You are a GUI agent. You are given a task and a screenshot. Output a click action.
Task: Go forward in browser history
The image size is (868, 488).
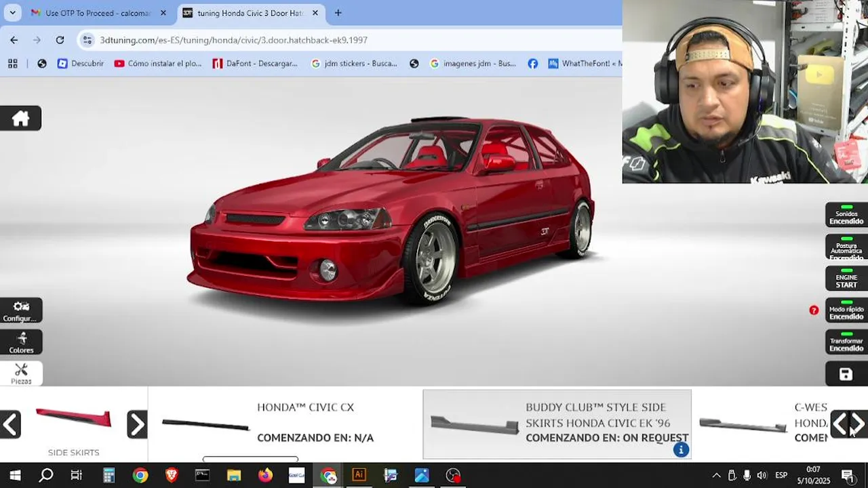pos(37,40)
